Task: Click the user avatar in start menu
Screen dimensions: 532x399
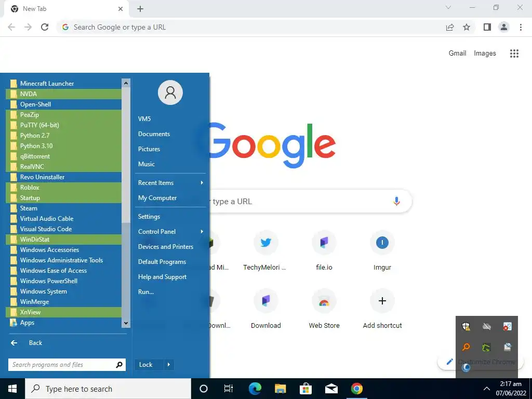Action: [x=170, y=92]
